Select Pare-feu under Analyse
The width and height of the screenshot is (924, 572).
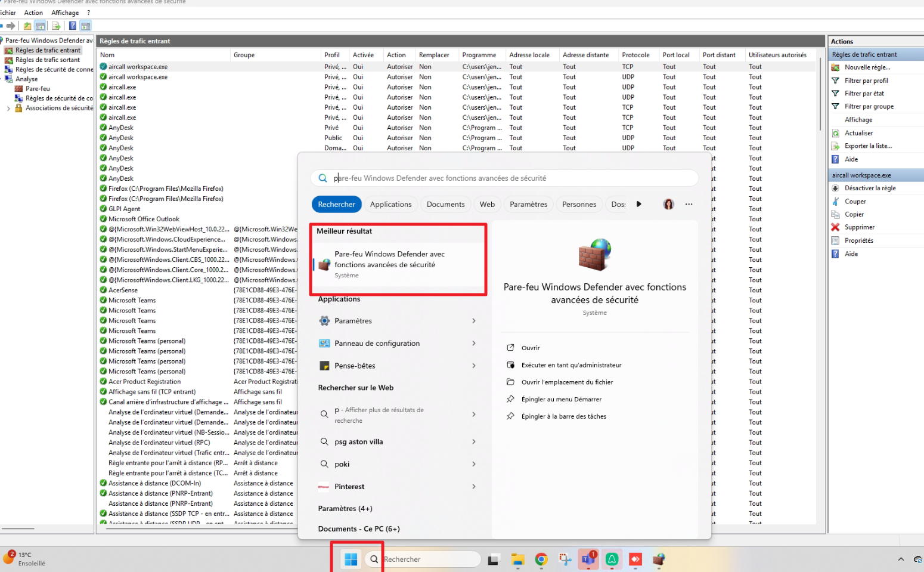[x=38, y=88]
